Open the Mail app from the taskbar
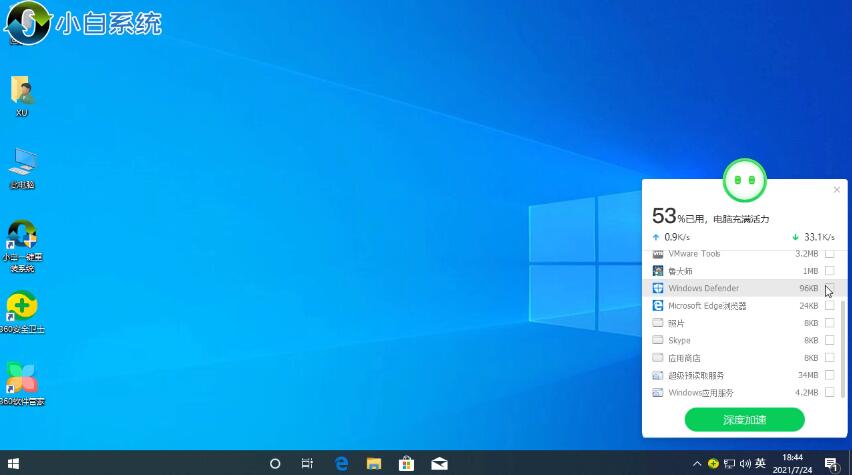This screenshot has height=475, width=852. pyautogui.click(x=438, y=464)
